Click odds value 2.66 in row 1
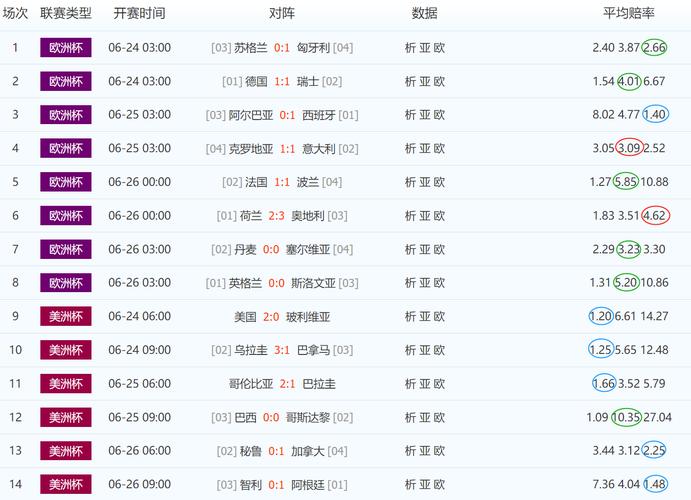Screen dimensions: 691x500 (x=654, y=48)
